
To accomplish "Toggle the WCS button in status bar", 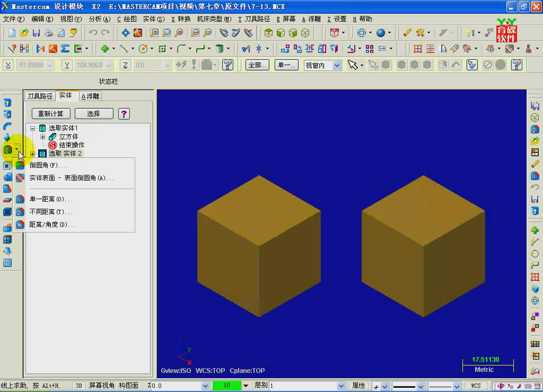I will point(476,386).
